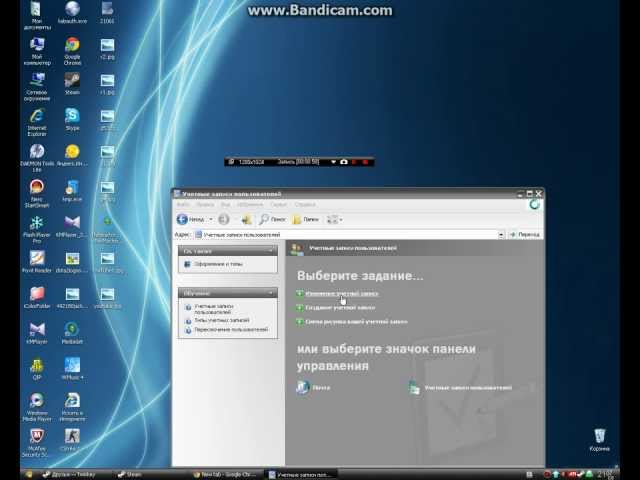
Task: Open the Правка menu
Action: 205,204
